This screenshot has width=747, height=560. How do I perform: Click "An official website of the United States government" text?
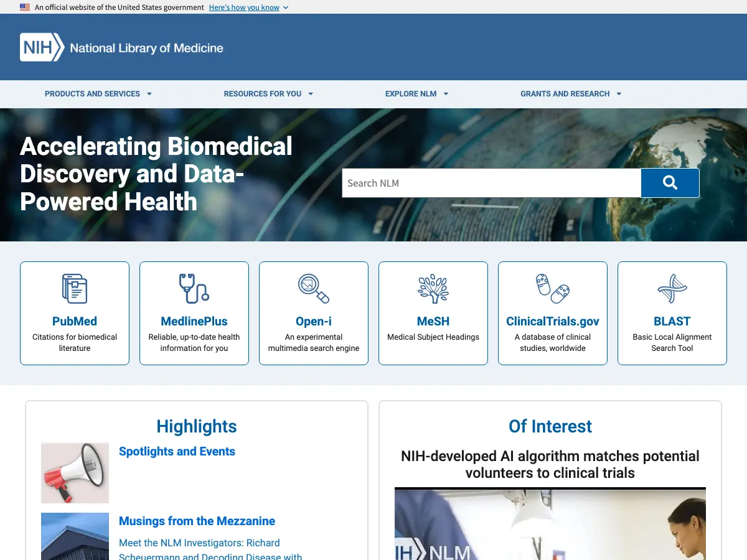click(120, 7)
